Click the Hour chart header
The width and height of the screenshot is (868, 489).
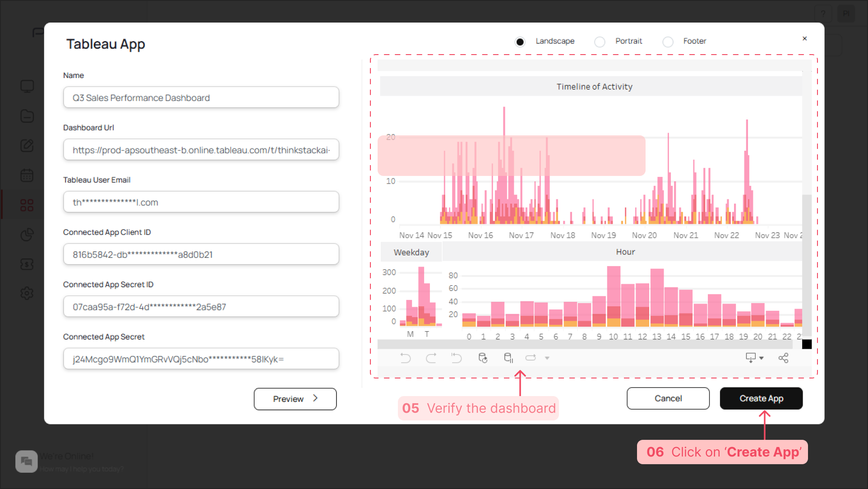(625, 252)
